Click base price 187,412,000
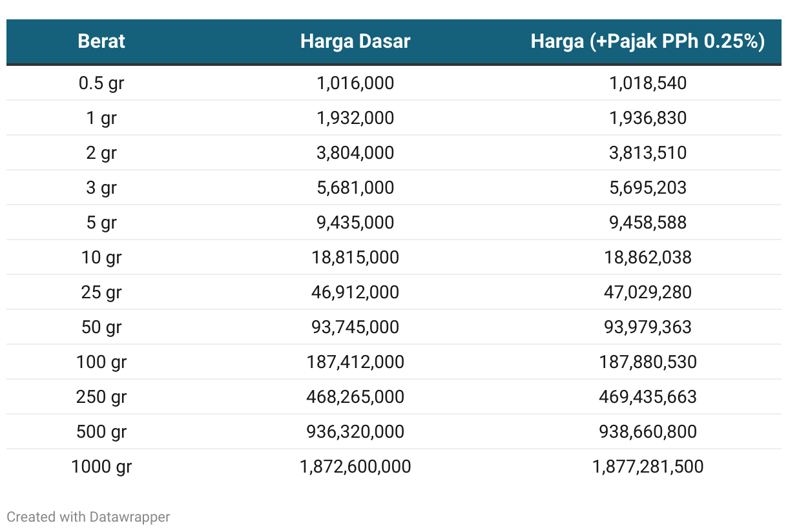 pos(355,362)
